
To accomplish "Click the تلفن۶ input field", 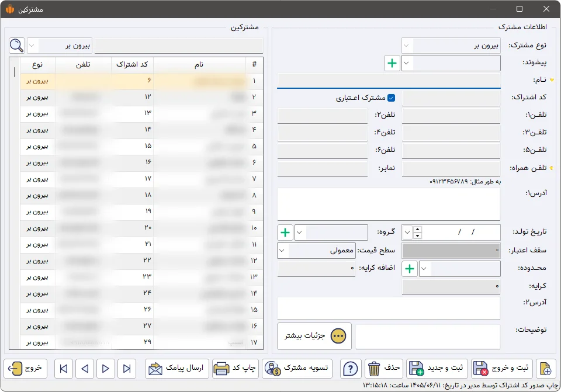I will [x=323, y=150].
